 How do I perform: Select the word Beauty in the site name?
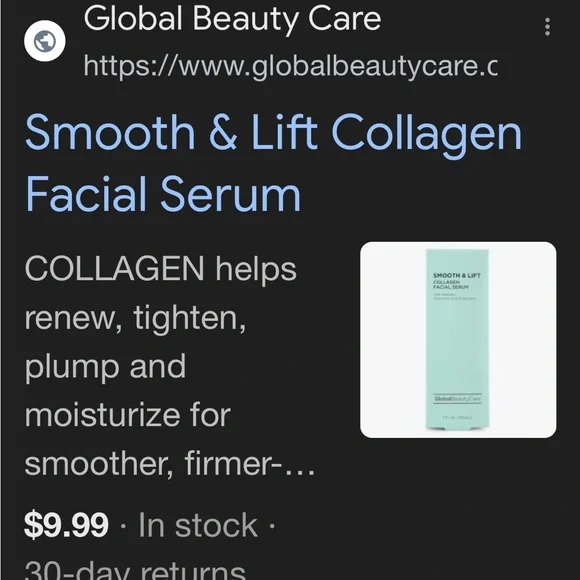point(245,20)
